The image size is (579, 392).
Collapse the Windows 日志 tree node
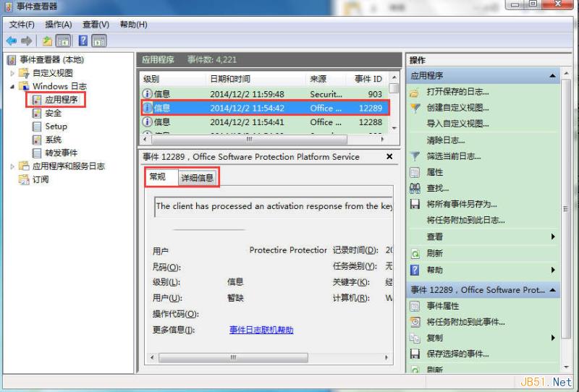coord(12,86)
